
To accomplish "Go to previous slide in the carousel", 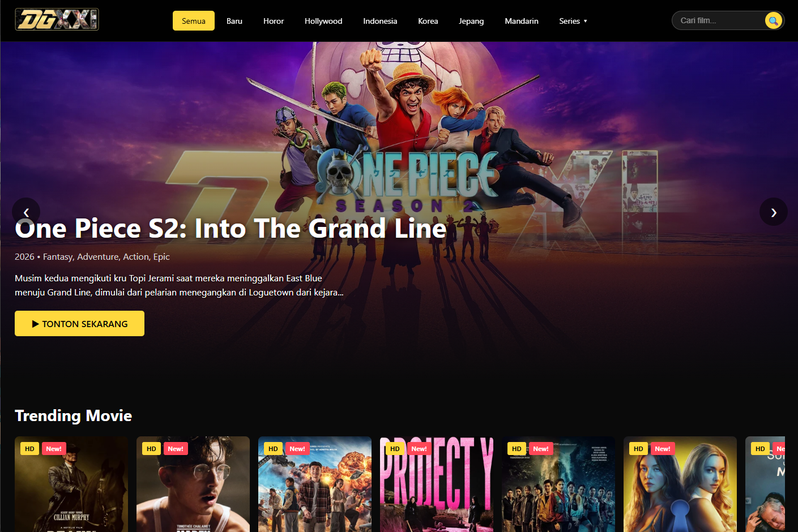I will pyautogui.click(x=26, y=212).
